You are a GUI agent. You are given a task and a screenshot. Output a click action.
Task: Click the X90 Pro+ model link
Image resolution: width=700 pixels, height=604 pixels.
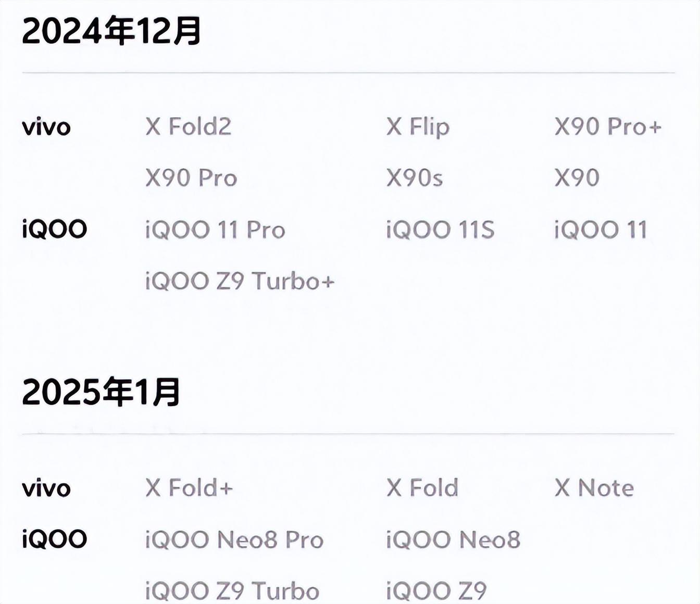click(608, 127)
